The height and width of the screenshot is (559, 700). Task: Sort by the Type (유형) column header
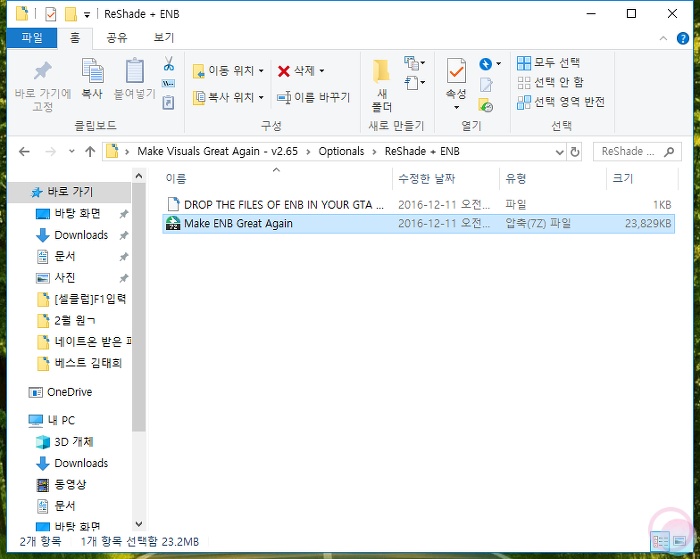tap(553, 179)
